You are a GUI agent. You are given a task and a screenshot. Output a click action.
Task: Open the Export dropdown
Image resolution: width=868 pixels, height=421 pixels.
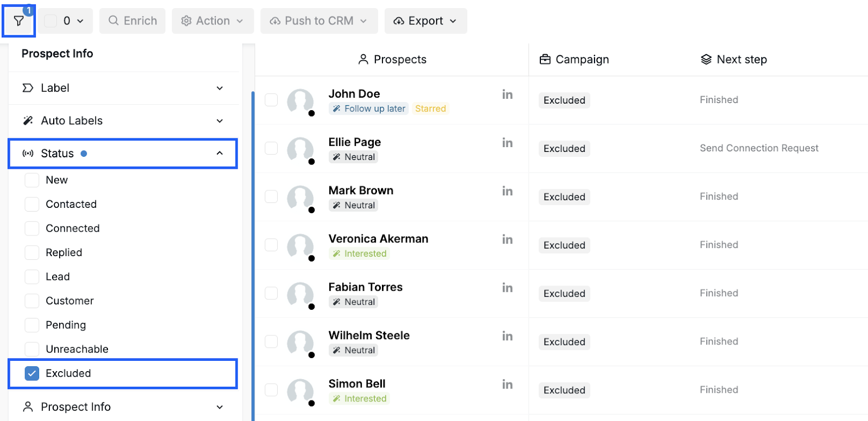(x=425, y=21)
